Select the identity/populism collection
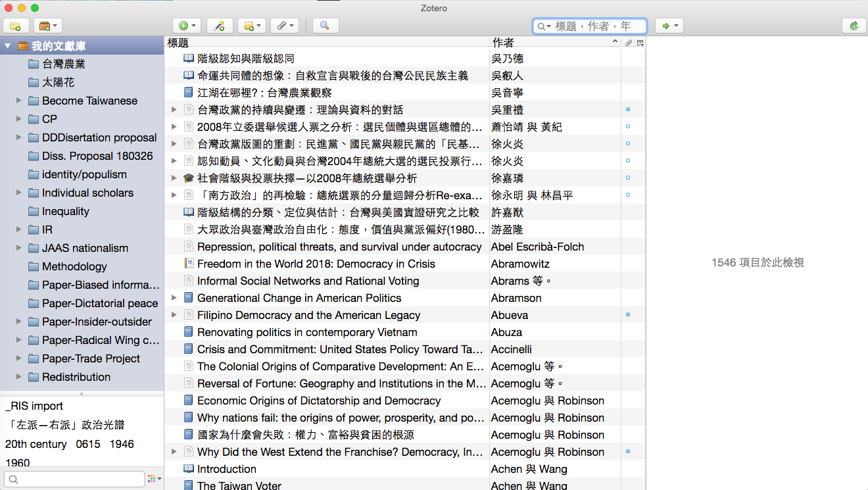 click(84, 174)
